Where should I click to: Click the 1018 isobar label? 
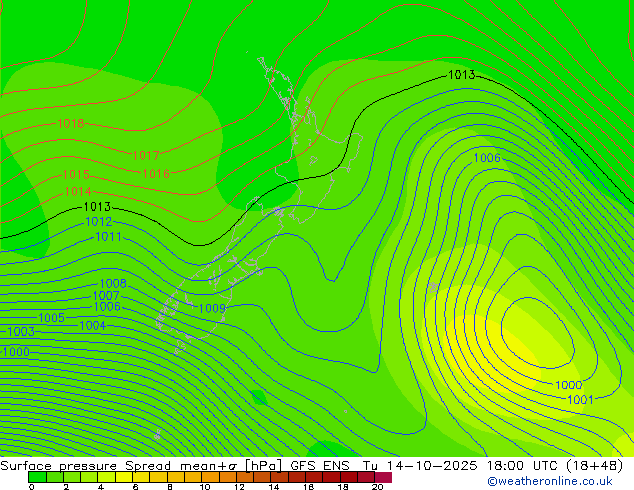[71, 124]
